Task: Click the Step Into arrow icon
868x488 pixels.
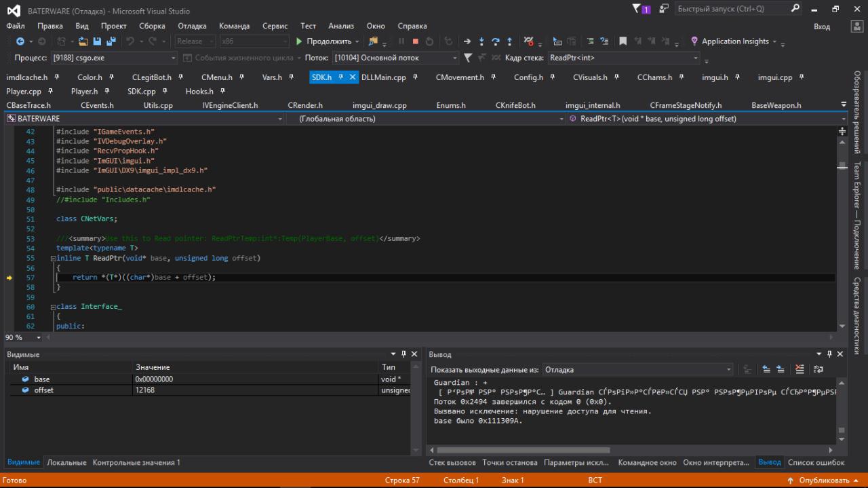Action: tap(481, 41)
